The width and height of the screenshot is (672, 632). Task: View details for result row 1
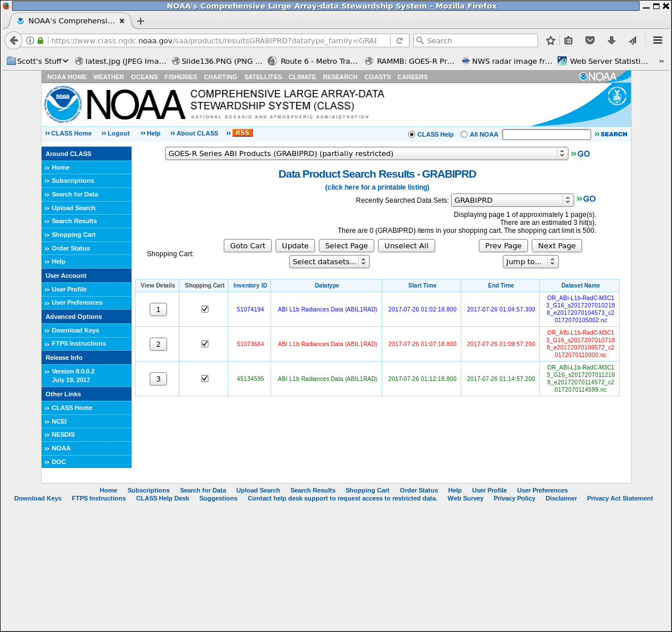coord(158,309)
